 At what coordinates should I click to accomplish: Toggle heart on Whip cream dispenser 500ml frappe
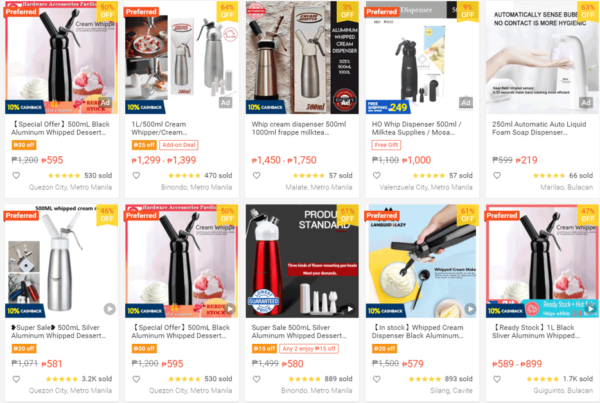[x=256, y=175]
